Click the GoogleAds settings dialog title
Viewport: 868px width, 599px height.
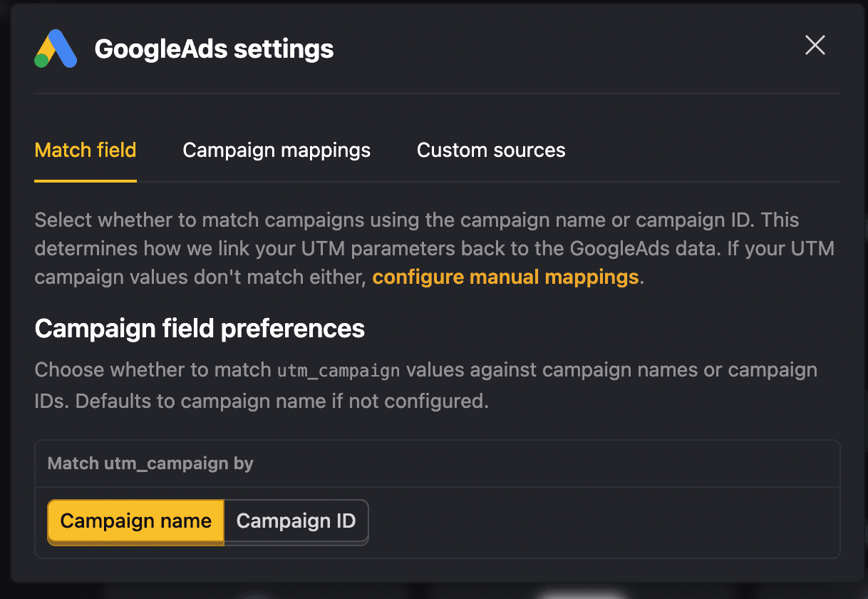[214, 48]
